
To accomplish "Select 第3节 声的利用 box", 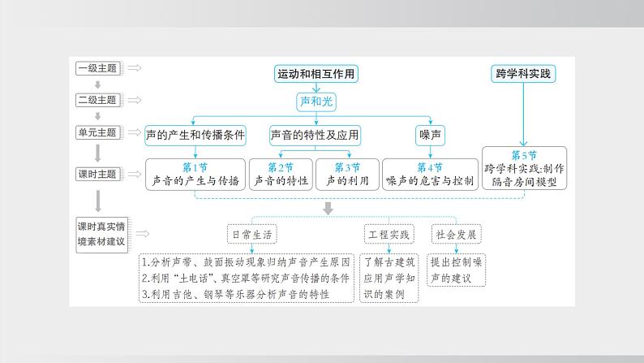I will 347,175.
